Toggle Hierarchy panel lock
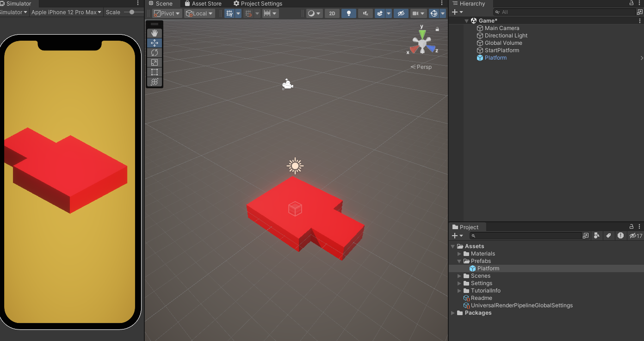Screen dimensions: 644x341 pyautogui.click(x=632, y=3)
